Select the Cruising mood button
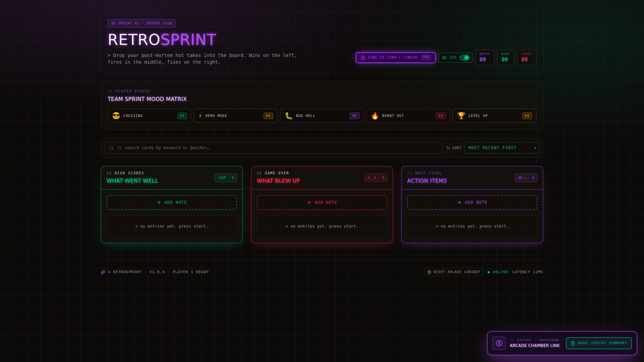This screenshot has width=644, height=362. click(149, 116)
